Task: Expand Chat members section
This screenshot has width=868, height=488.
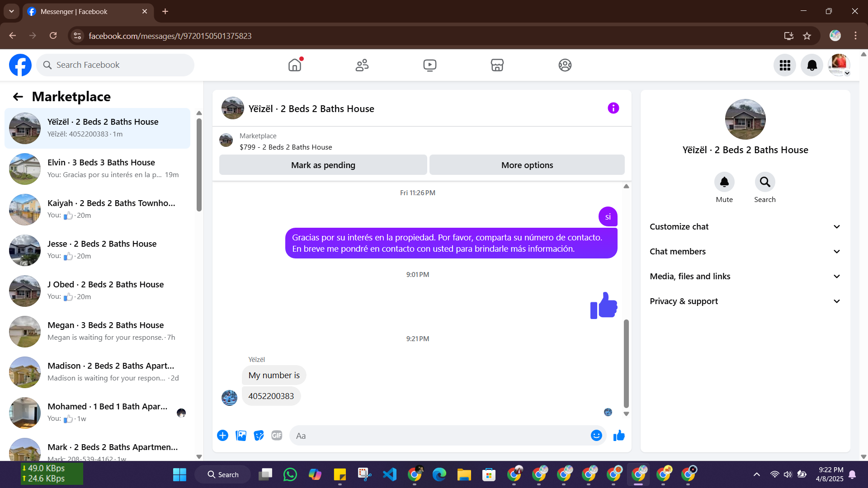Action: 745,252
